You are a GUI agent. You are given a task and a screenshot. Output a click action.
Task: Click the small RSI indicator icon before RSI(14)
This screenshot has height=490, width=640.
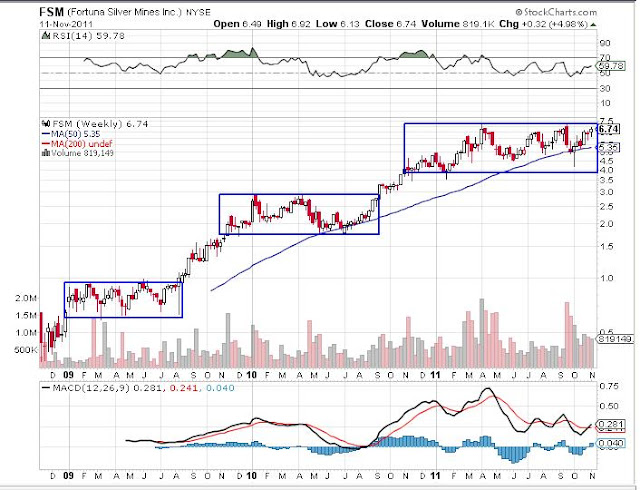tap(46, 36)
